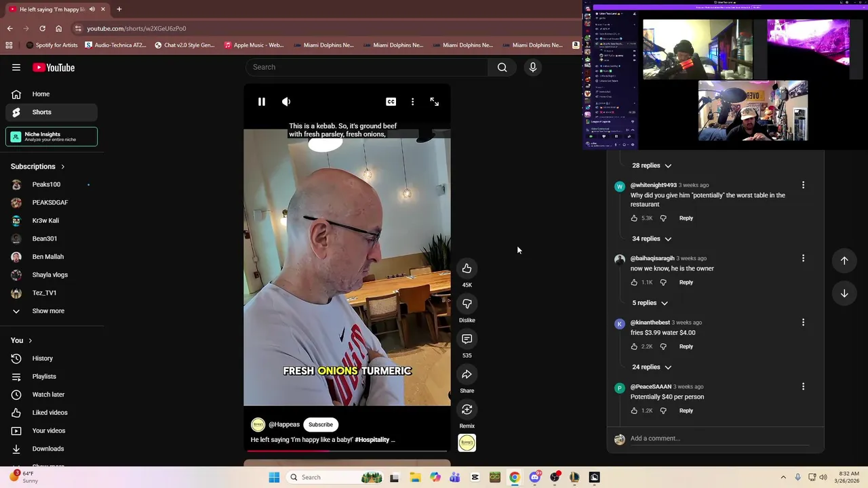Viewport: 868px width, 488px height.
Task: Toggle closed captions on the Short
Action: pyautogui.click(x=391, y=102)
